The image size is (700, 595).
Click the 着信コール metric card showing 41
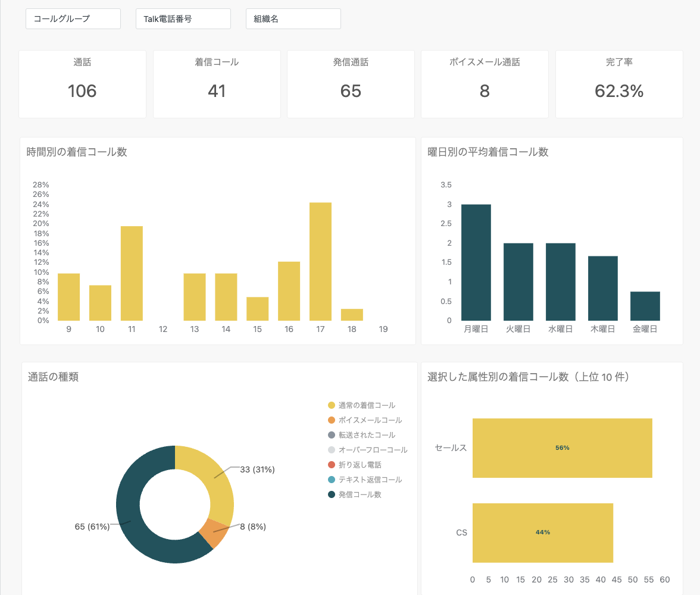pos(217,84)
